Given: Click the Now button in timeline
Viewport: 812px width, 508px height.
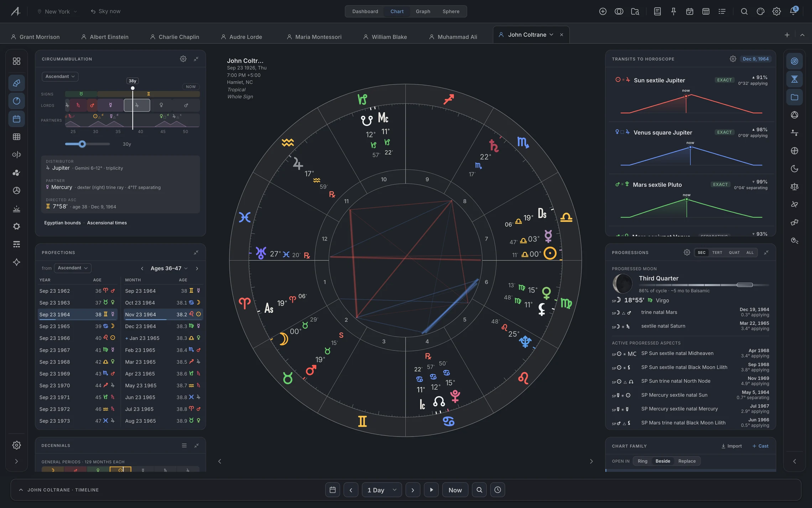Looking at the screenshot, I should (455, 490).
